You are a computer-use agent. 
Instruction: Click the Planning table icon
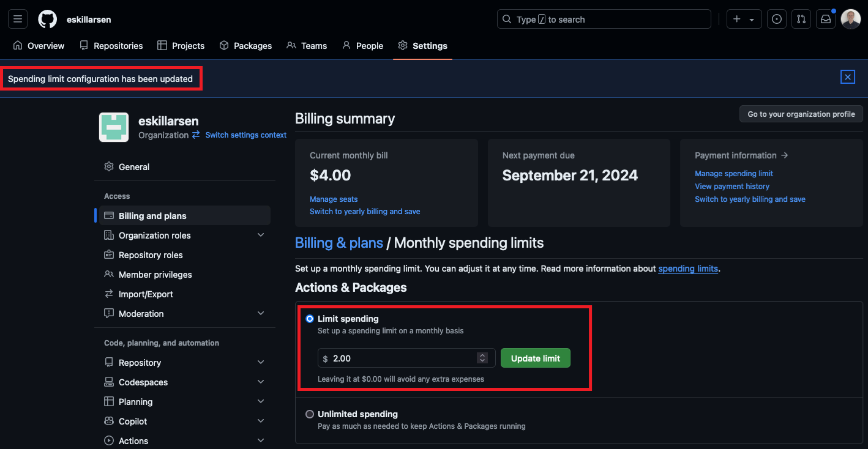click(109, 402)
